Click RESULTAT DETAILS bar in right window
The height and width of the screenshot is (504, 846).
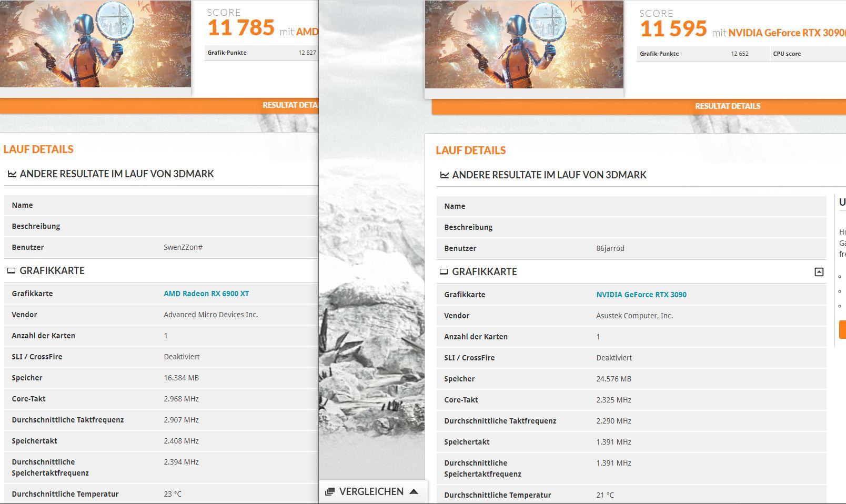[639, 106]
